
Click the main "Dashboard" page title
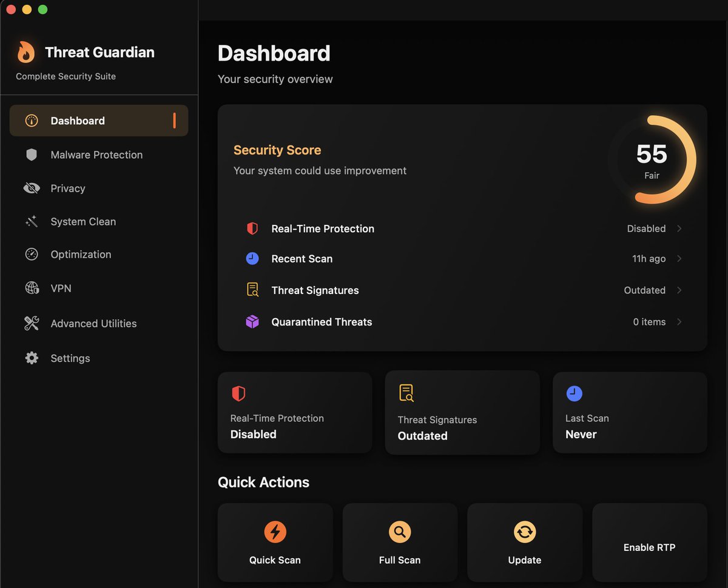click(x=274, y=53)
